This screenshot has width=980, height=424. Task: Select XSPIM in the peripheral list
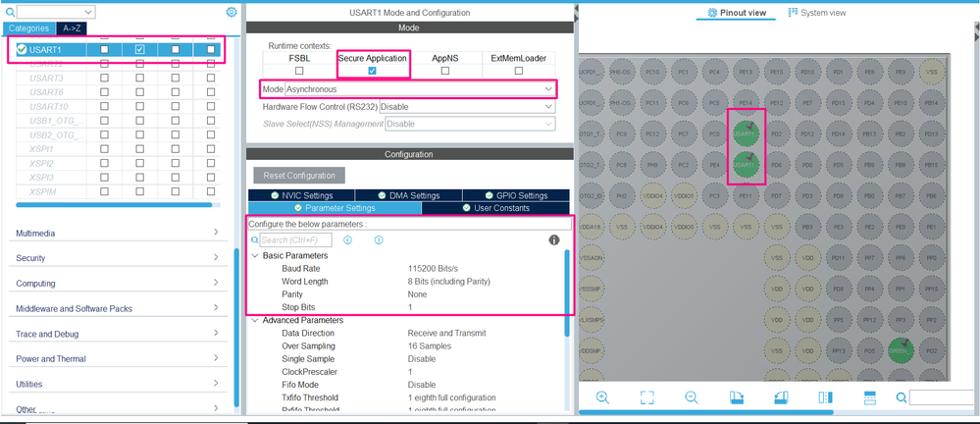(42, 191)
